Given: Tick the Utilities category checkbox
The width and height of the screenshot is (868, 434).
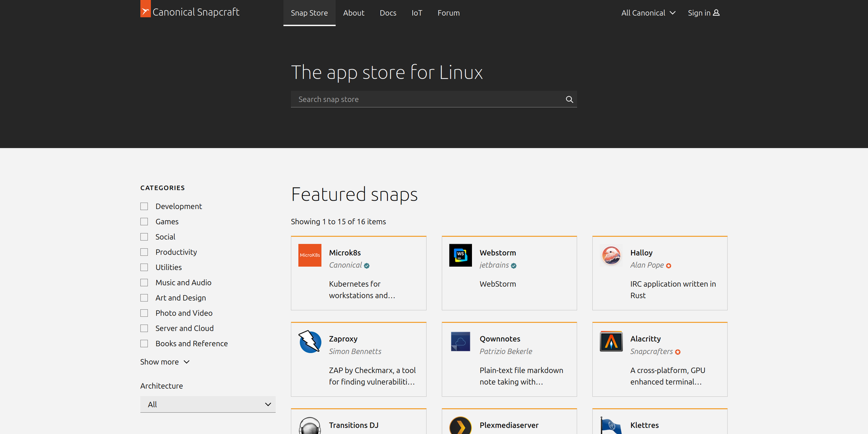Looking at the screenshot, I should [144, 267].
